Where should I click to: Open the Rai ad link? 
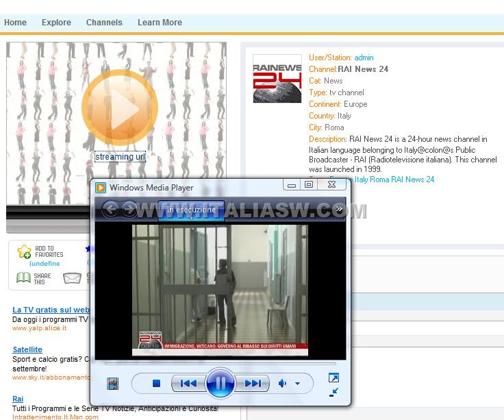click(x=18, y=399)
